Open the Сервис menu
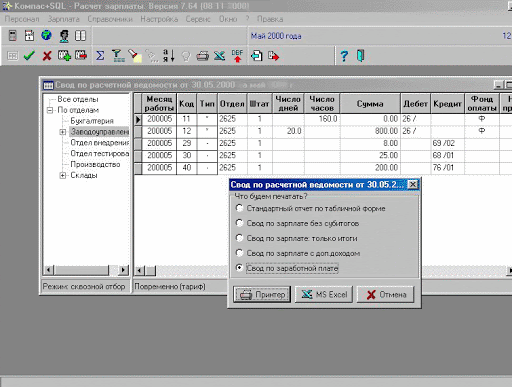Image resolution: width=512 pixels, height=387 pixels. pyautogui.click(x=198, y=19)
